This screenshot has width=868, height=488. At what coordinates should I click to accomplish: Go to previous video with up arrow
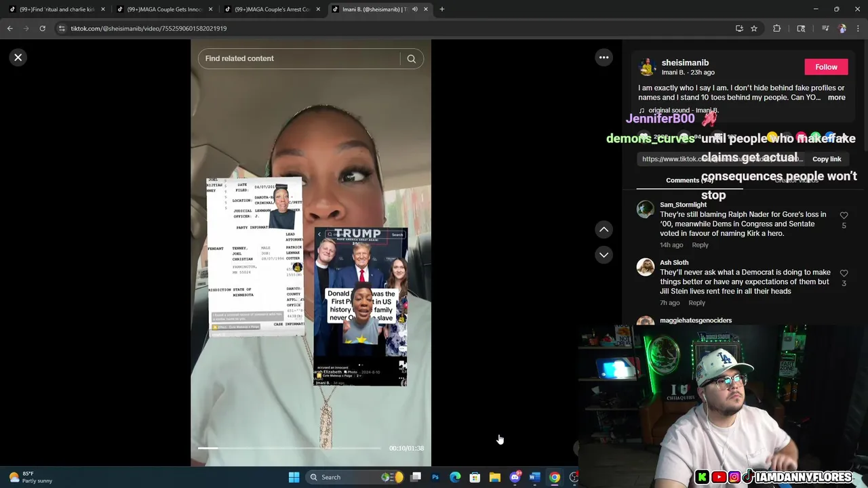[x=604, y=230]
